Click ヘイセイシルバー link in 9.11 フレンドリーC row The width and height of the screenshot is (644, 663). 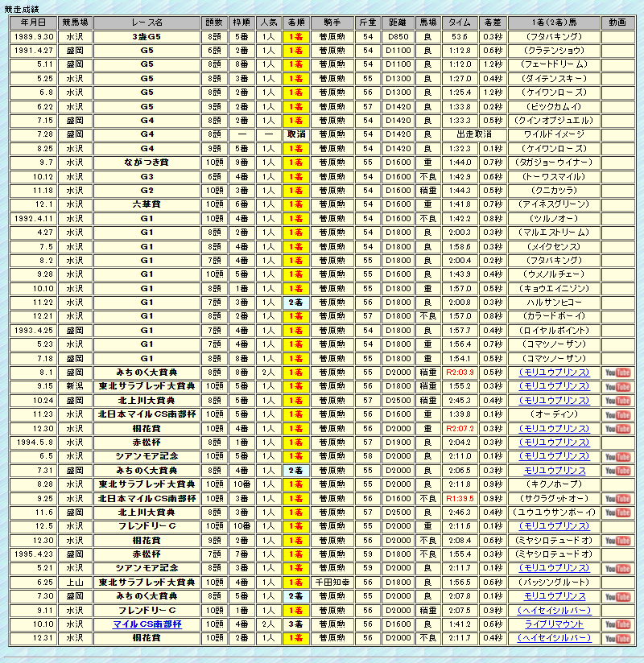click(555, 610)
